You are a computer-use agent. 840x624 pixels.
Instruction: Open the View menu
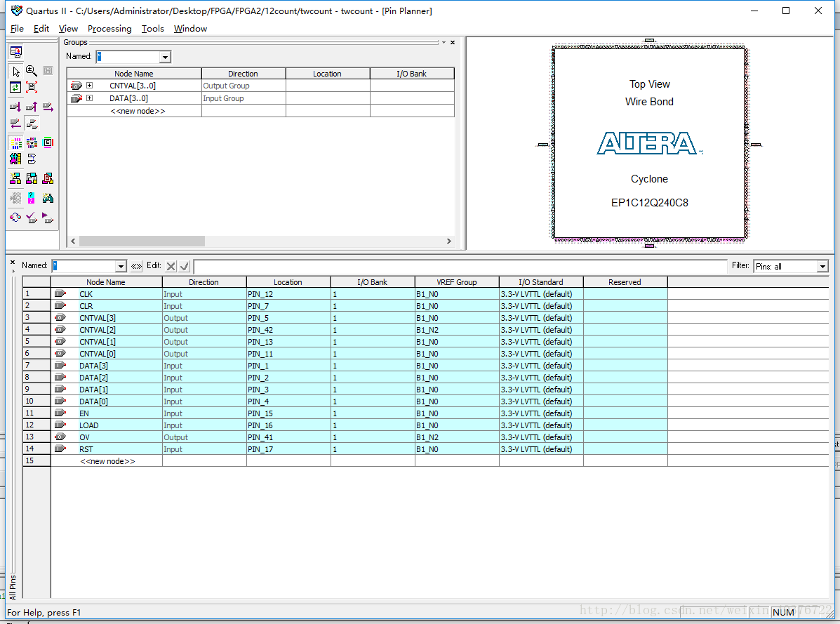tap(68, 28)
